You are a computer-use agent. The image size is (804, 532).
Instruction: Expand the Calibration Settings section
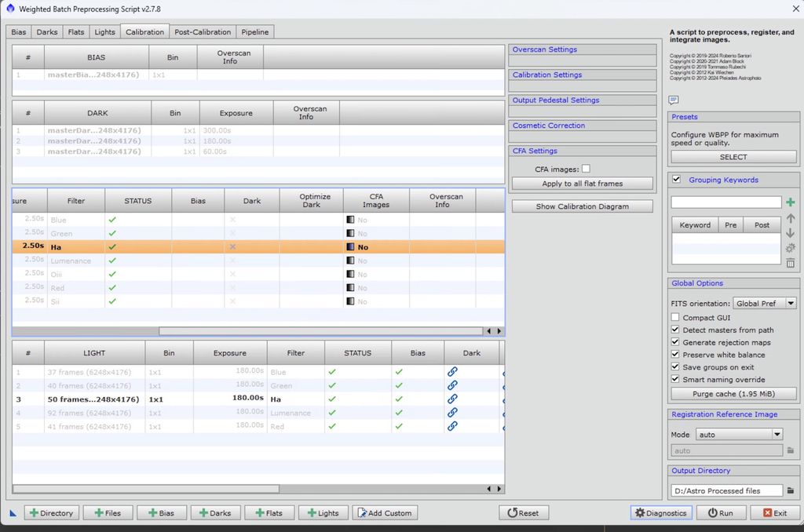click(x=582, y=75)
